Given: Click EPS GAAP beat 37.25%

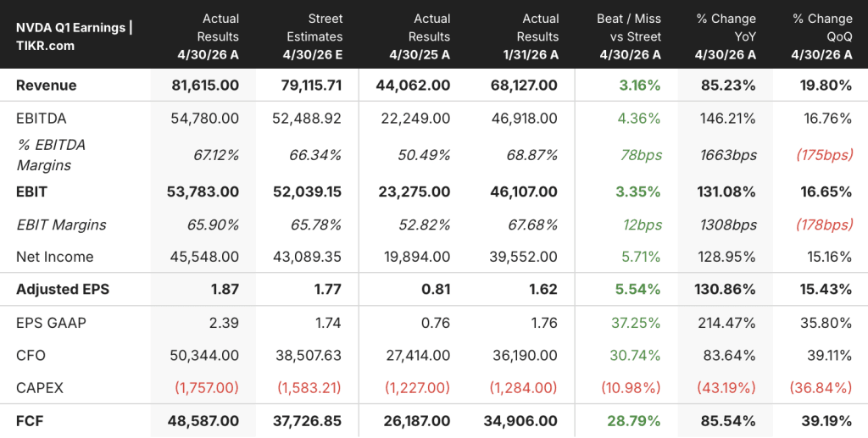Looking at the screenshot, I should (x=636, y=323).
